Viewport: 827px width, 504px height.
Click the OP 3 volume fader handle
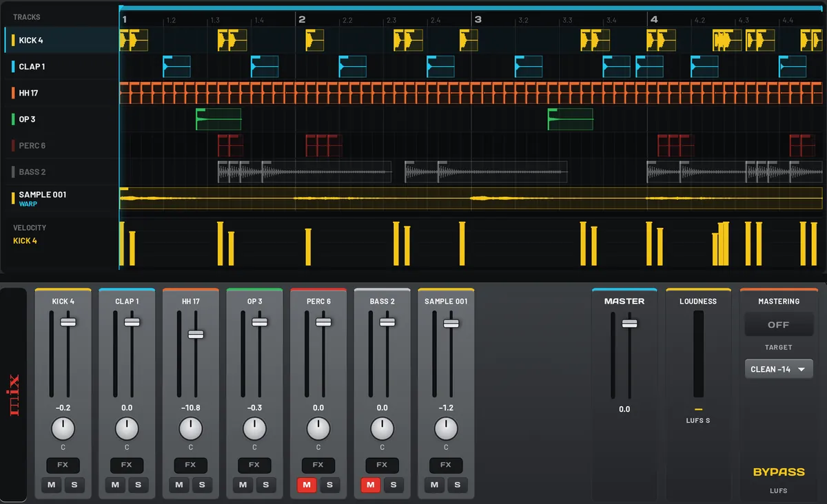click(260, 322)
